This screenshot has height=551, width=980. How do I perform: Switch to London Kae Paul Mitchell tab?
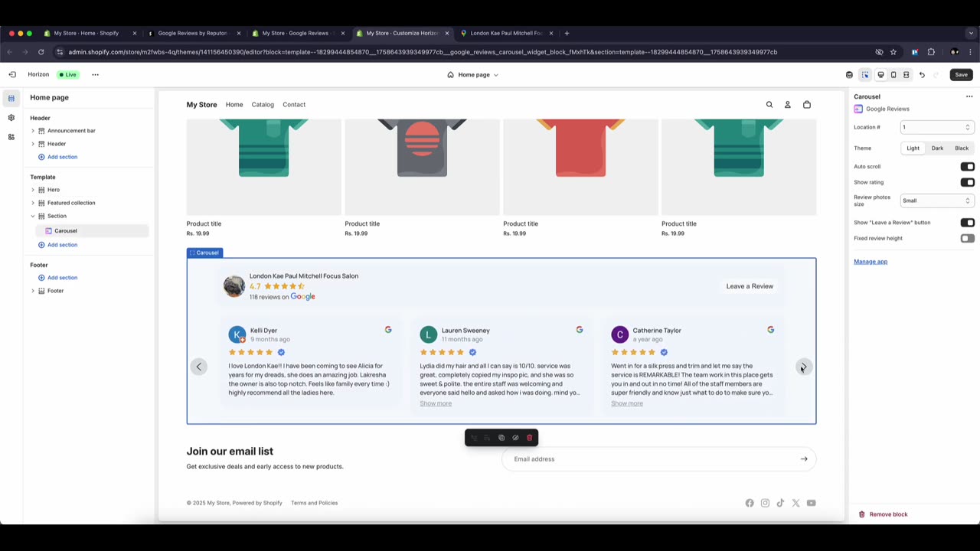507,33
